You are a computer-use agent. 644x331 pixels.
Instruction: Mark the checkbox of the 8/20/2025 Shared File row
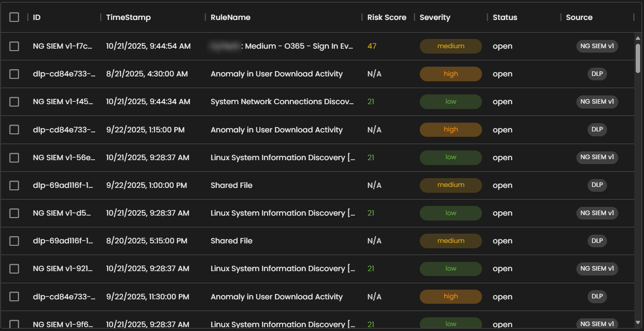pos(14,241)
